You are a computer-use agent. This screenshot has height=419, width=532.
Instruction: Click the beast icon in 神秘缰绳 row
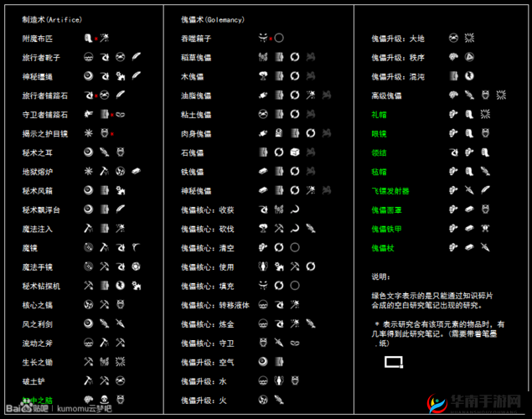click(120, 76)
